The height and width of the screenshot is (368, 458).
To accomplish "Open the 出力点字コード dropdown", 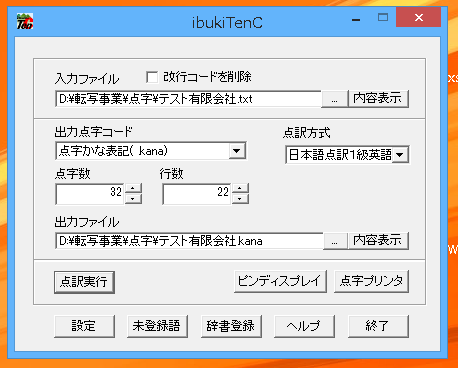I will [237, 151].
